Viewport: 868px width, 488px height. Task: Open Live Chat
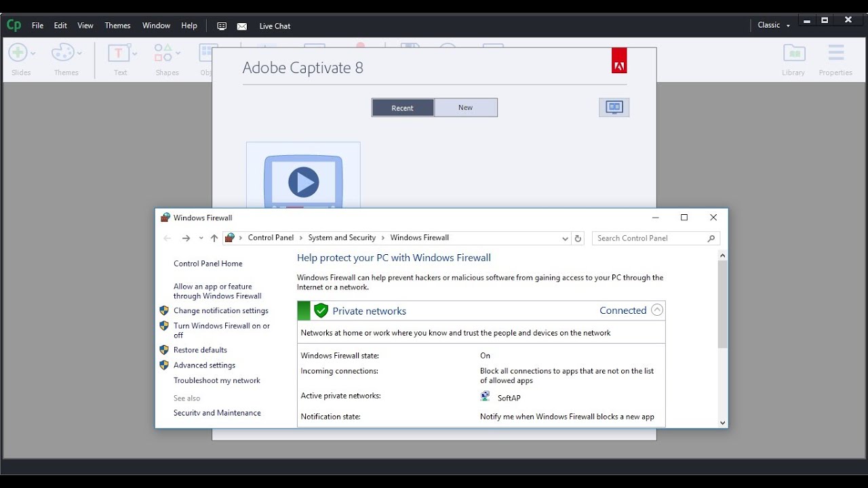[275, 26]
